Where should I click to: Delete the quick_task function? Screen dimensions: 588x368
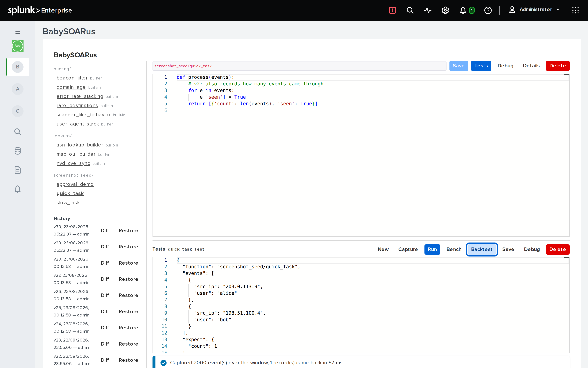(557, 66)
